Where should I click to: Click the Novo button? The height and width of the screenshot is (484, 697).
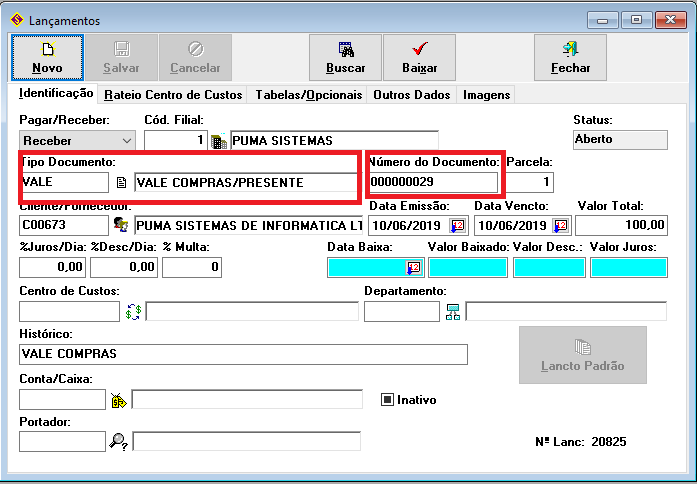(x=47, y=58)
